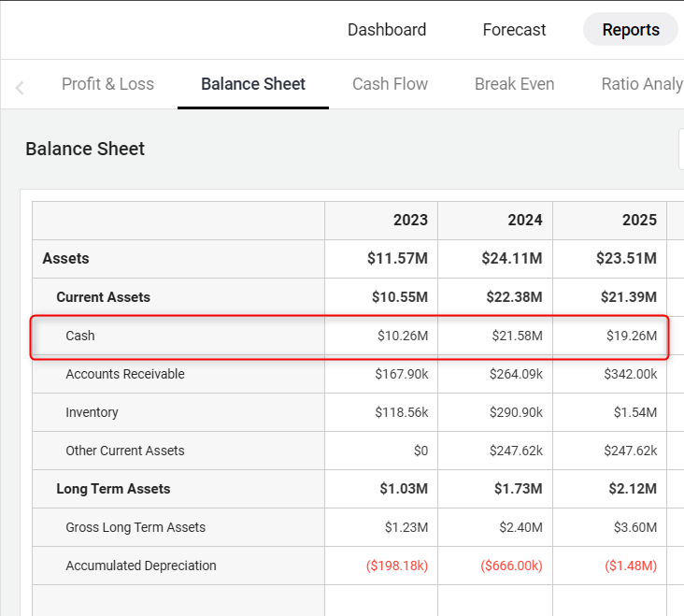Image resolution: width=684 pixels, height=616 pixels.
Task: Switch to the Break Even tab
Action: (x=514, y=84)
